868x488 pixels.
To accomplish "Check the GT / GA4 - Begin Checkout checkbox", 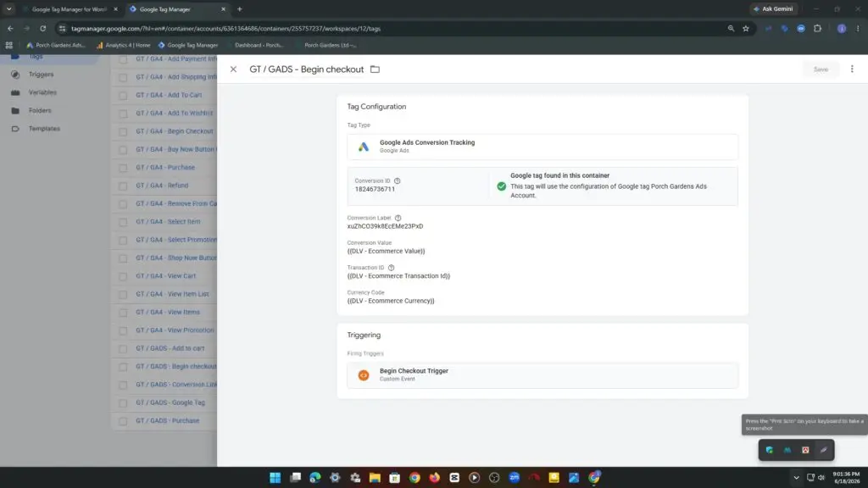I will pos(123,131).
